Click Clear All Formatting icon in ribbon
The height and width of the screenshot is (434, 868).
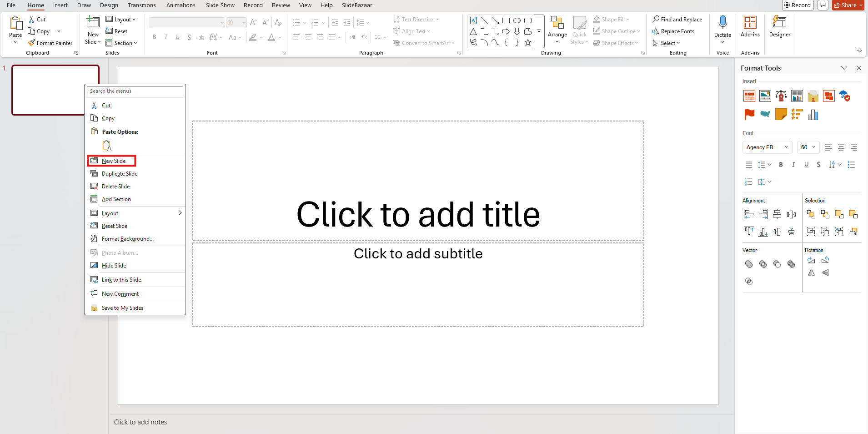[278, 23]
